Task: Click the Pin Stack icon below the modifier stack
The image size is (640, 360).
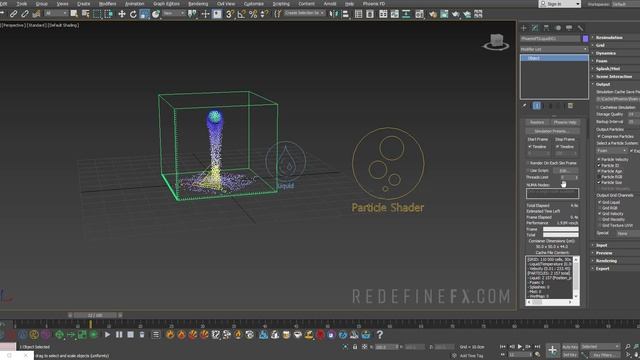Action: point(525,106)
